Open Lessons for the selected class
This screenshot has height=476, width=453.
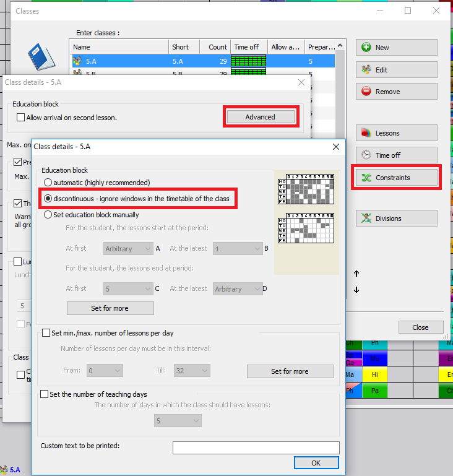pos(396,133)
